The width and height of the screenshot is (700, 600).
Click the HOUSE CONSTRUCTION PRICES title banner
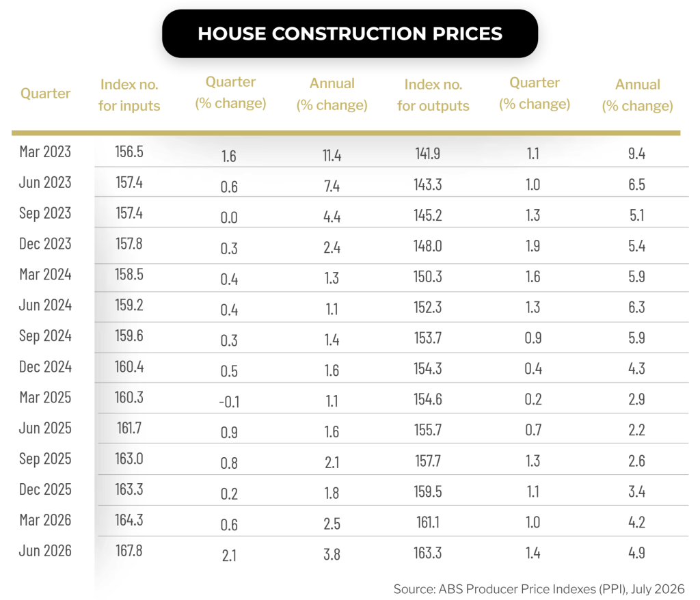tap(350, 33)
